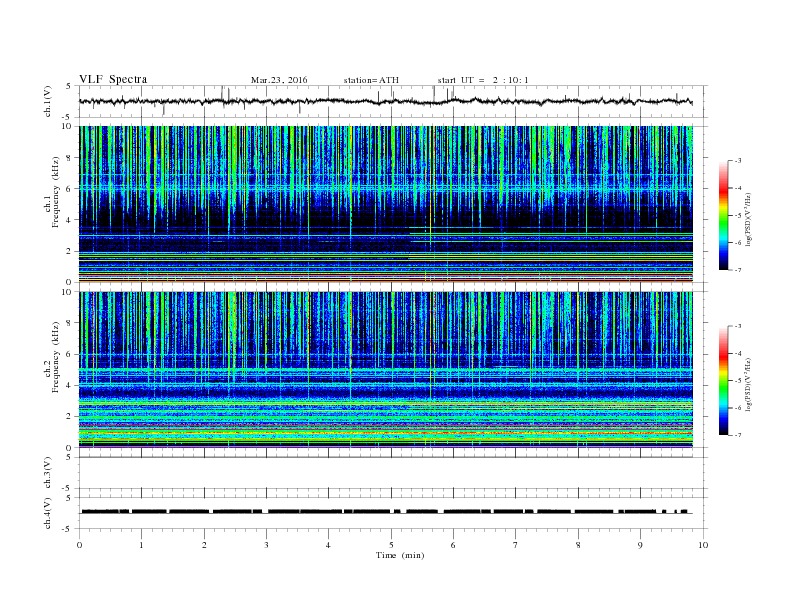This screenshot has width=792, height=612.
Task: Click the 'start UT = 2:10:1' label
Action: point(483,80)
